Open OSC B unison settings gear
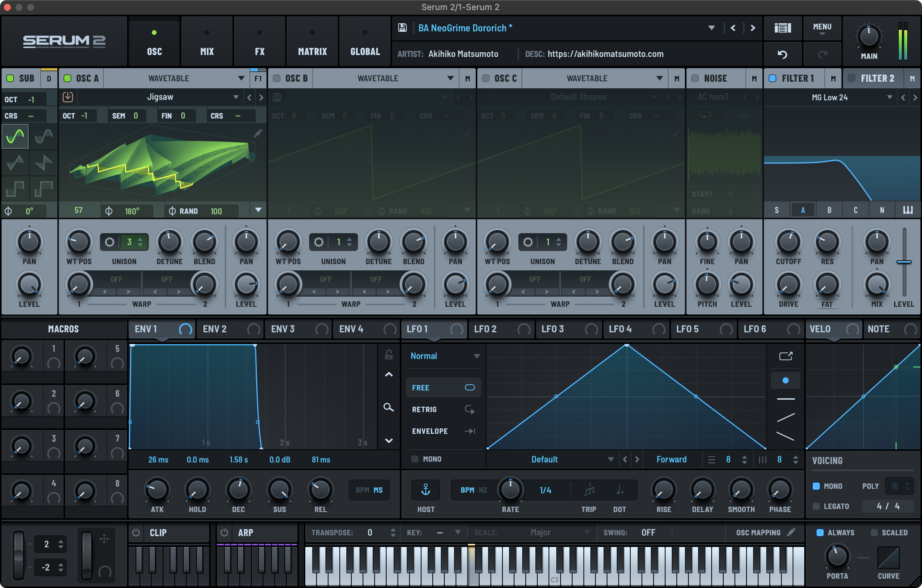Screen dimensions: 922x588 click(318, 242)
